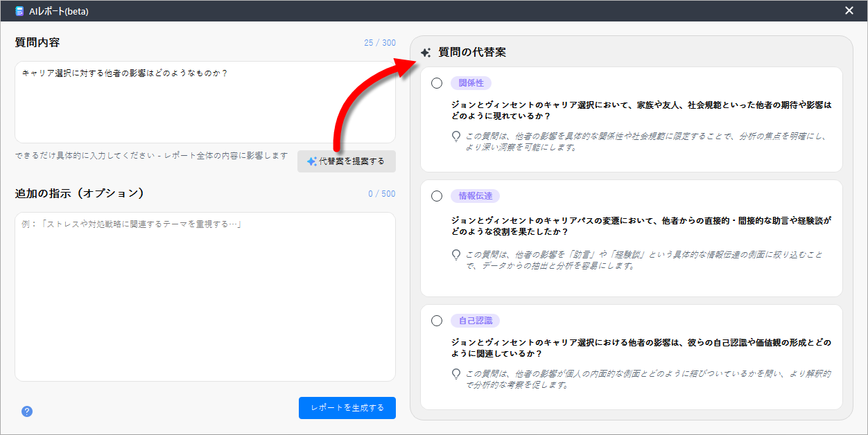Click the blue help question mark icon
The image size is (868, 435).
click(27, 411)
